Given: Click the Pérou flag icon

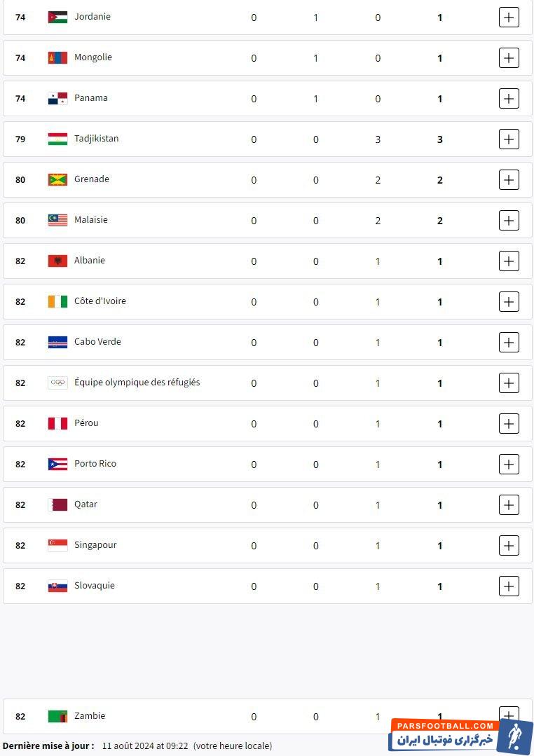Looking at the screenshot, I should tap(57, 423).
